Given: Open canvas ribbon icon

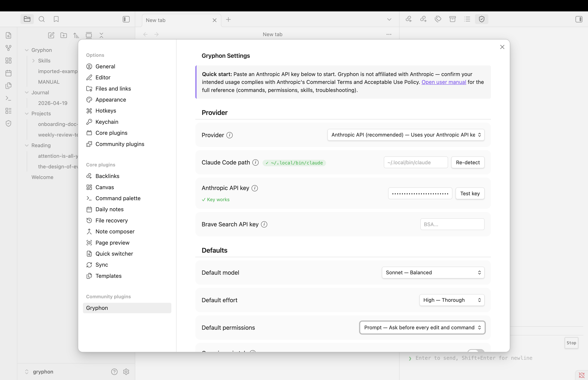Looking at the screenshot, I should [x=9, y=61].
